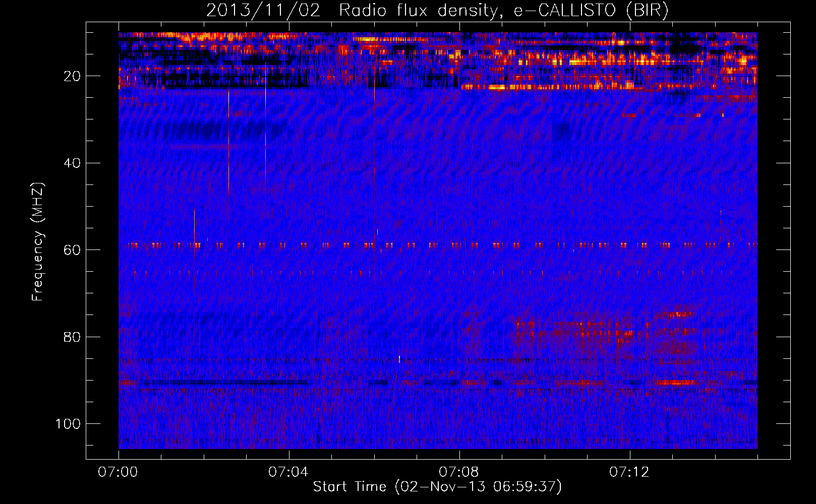
Task: Click the 07:00 time tick label
Action: (x=118, y=472)
